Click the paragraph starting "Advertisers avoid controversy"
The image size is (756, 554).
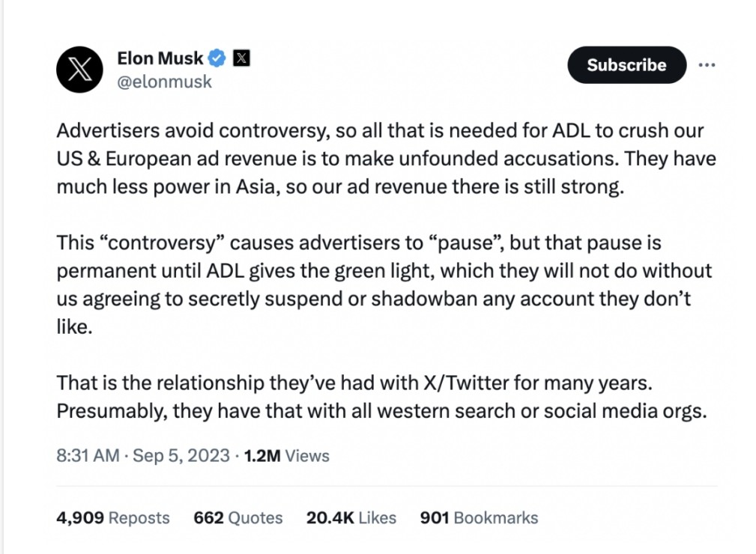pos(375,158)
